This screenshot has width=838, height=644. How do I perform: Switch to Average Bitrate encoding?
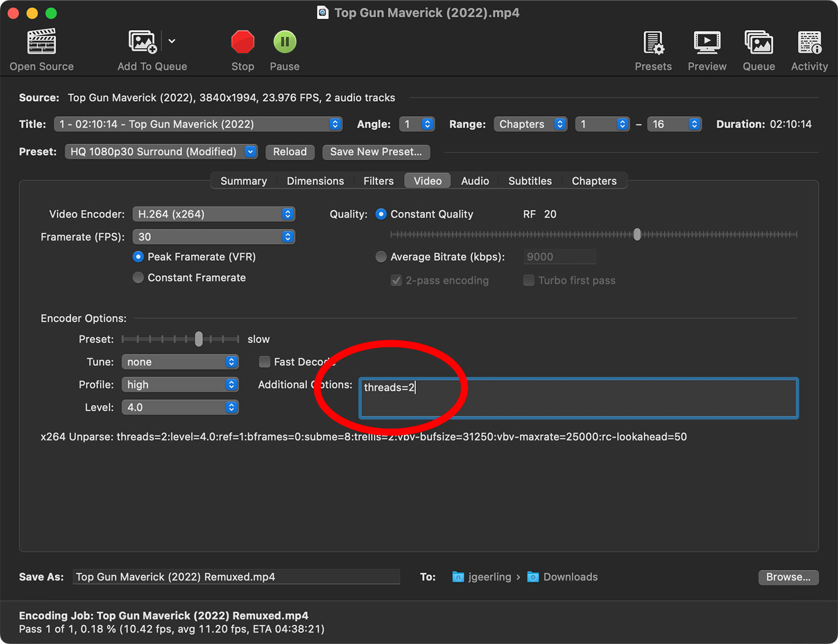coord(381,257)
